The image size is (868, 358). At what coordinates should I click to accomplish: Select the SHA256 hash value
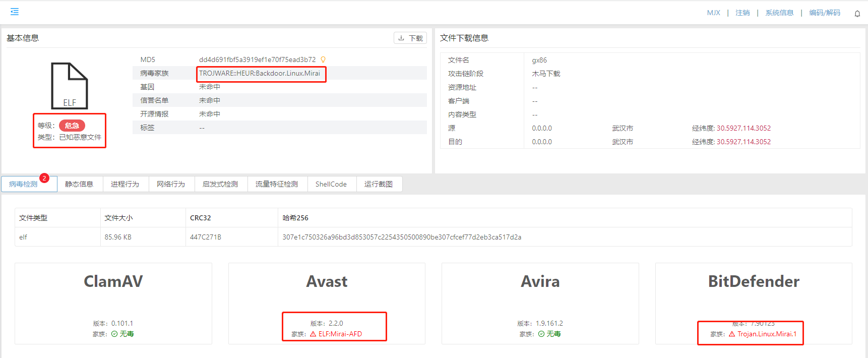pyautogui.click(x=402, y=237)
